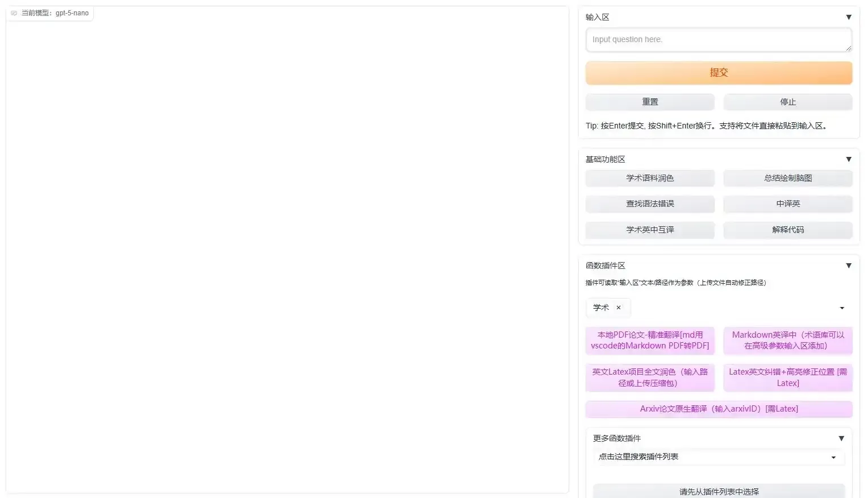
Task: Launch Latex英文纠错+高亮修正位置 plugin
Action: click(788, 377)
